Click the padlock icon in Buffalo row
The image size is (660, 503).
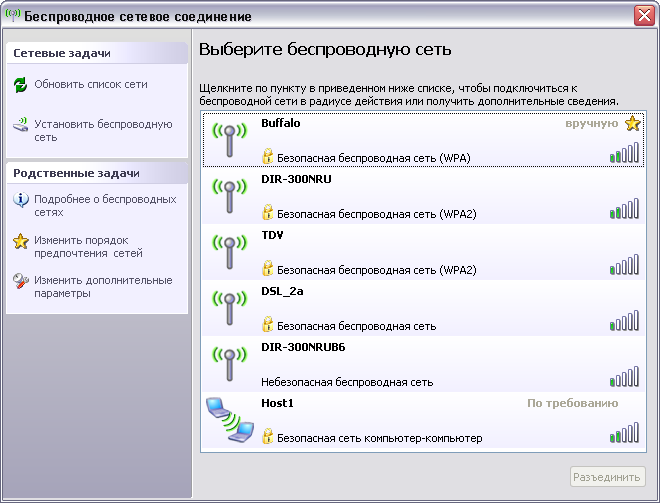pos(267,156)
